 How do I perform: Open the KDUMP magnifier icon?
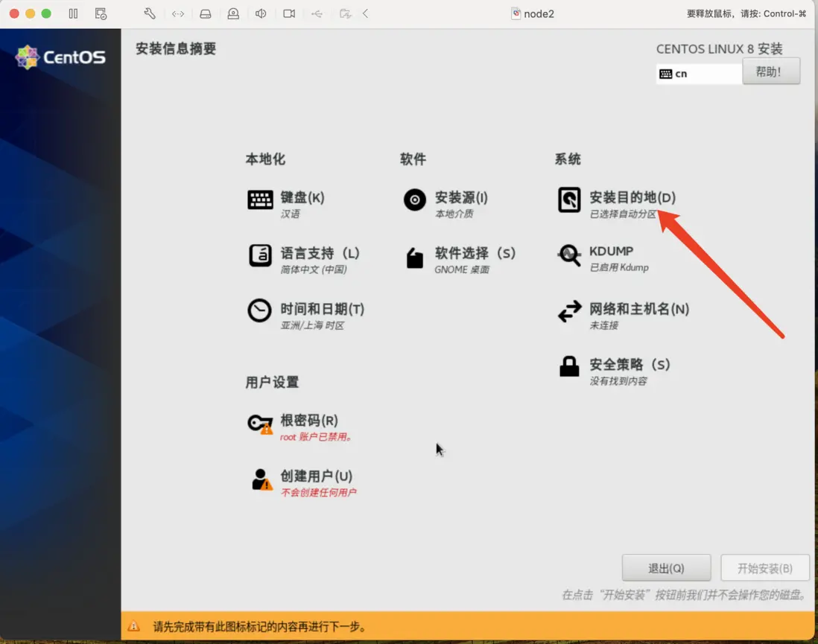pos(569,255)
